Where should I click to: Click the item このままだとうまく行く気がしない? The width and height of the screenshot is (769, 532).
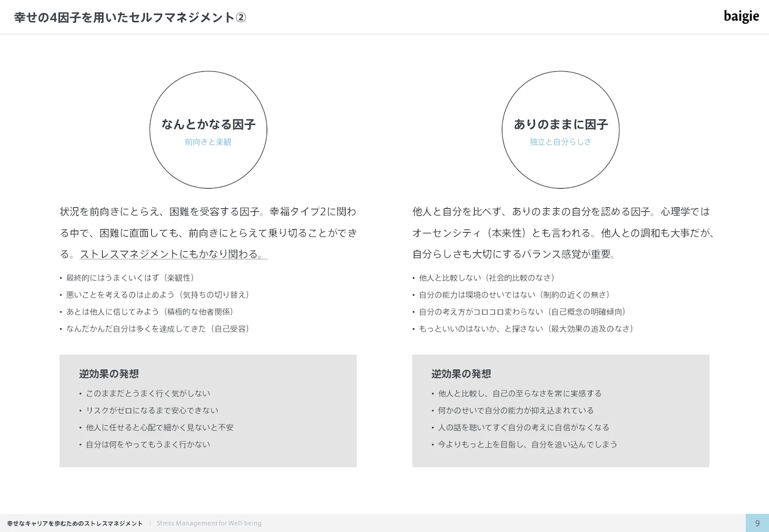(x=145, y=393)
